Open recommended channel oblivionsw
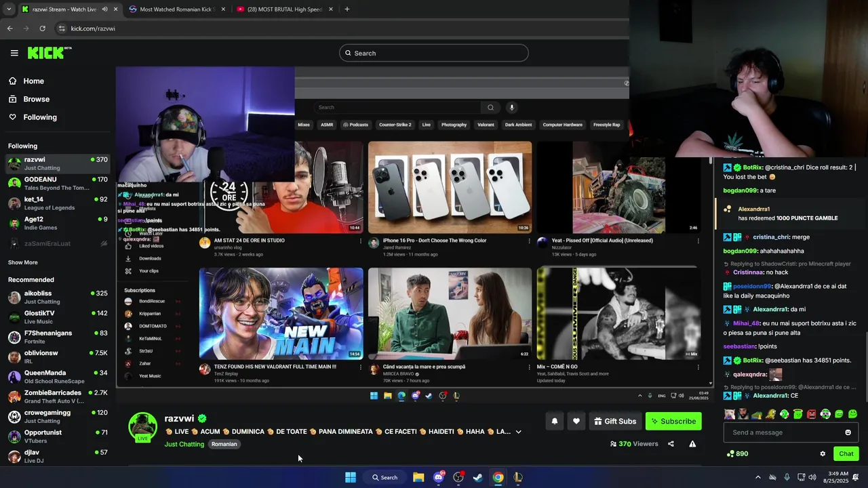Viewport: 868px width, 488px height. coord(58,357)
